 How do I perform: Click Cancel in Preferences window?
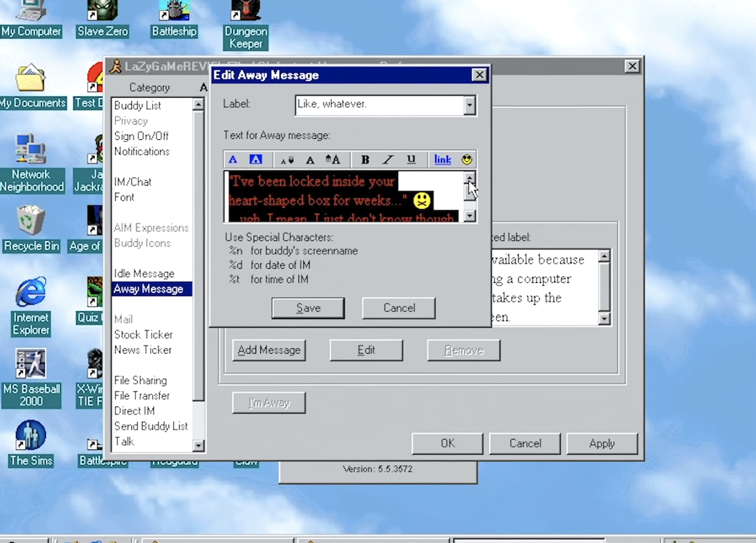(525, 443)
